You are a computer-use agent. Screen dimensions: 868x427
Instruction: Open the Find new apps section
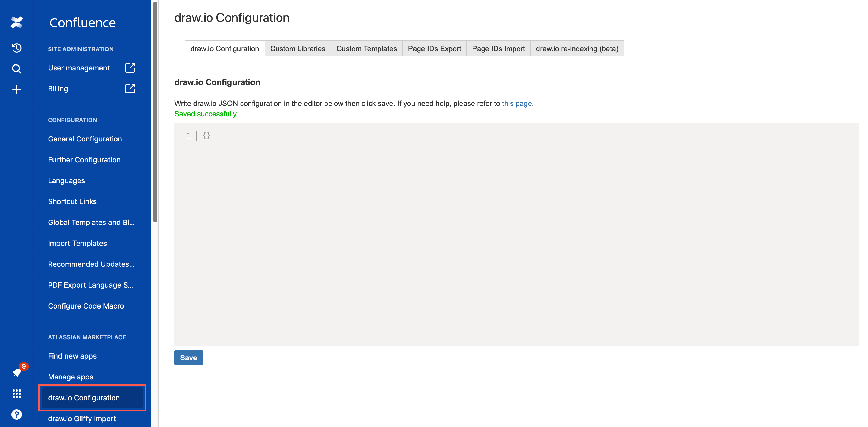[x=73, y=356]
